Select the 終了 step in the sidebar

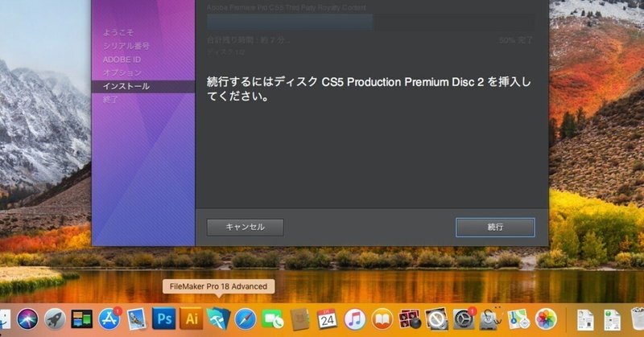tap(110, 100)
